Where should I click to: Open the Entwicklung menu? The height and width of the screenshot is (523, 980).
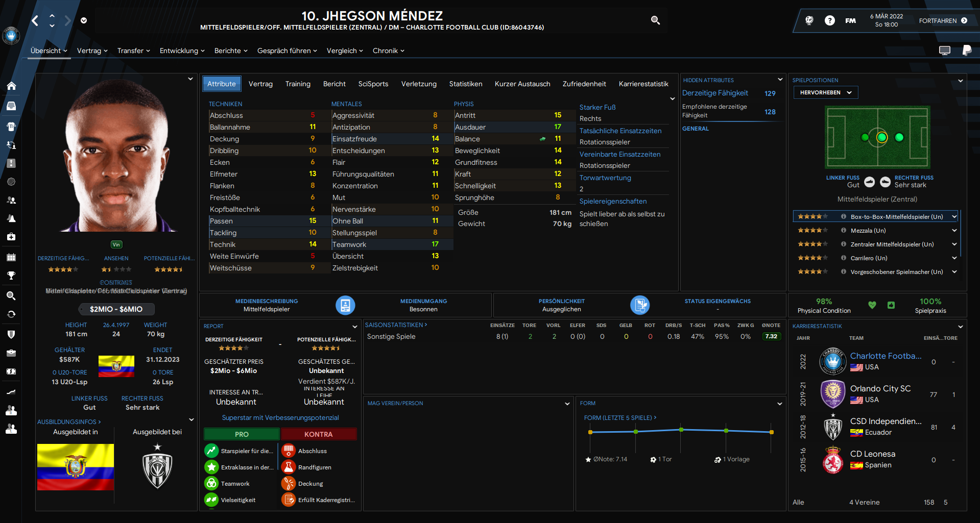pos(182,51)
